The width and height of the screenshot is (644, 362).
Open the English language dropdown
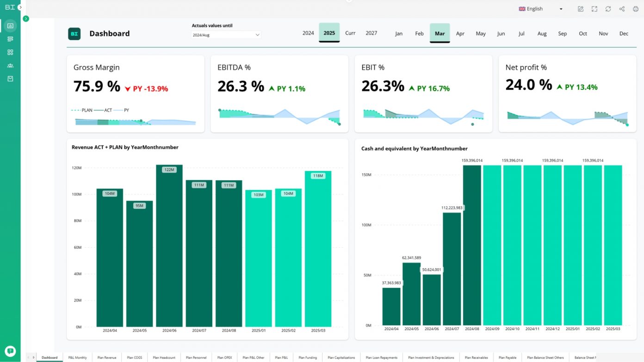tap(540, 9)
